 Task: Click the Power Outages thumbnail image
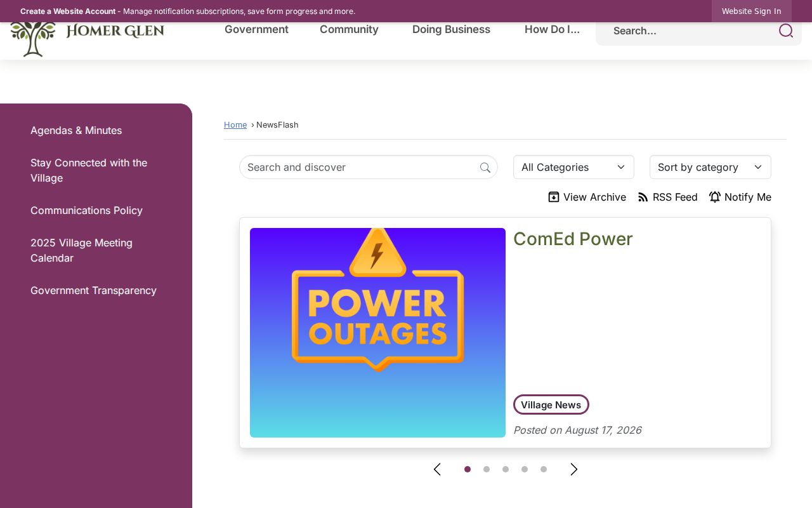tap(377, 333)
